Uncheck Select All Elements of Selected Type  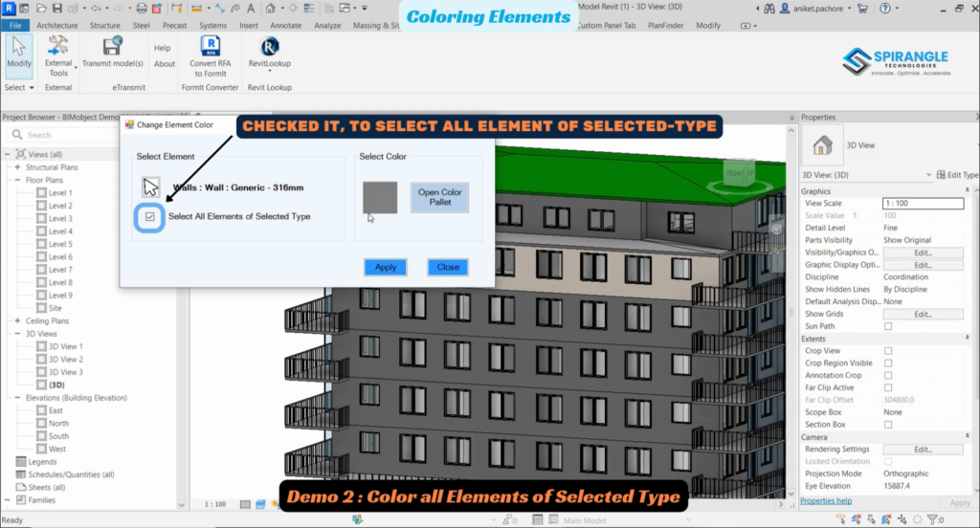[150, 217]
